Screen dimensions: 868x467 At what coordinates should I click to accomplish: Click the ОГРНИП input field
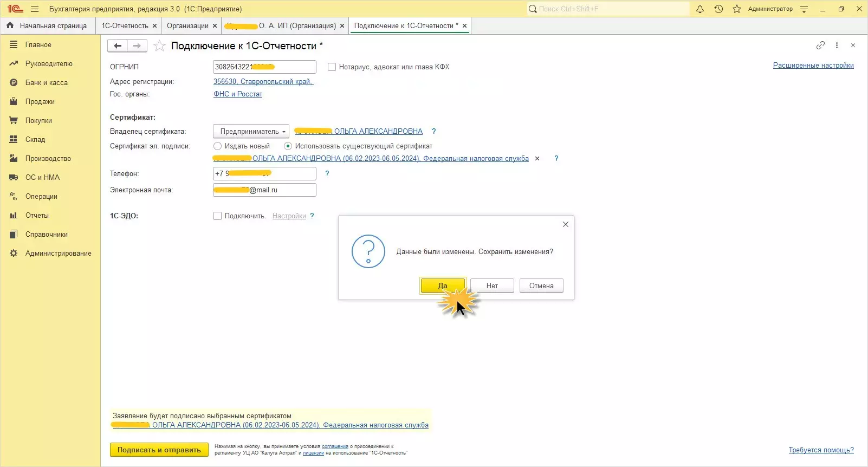click(x=264, y=67)
